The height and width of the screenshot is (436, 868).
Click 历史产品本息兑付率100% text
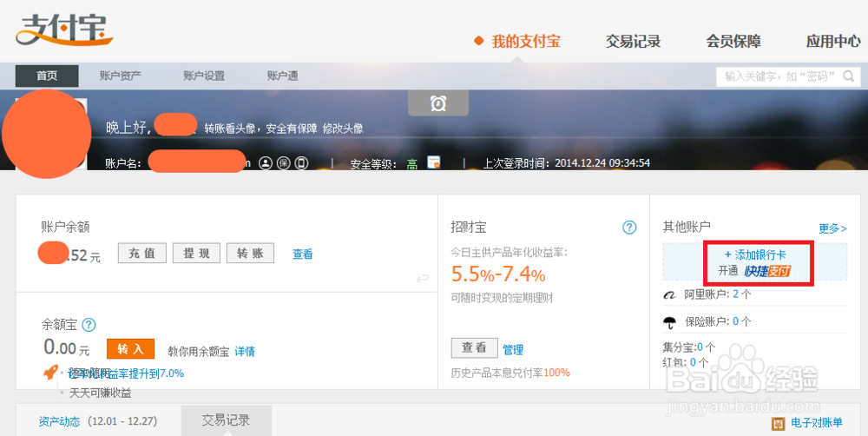(x=510, y=373)
